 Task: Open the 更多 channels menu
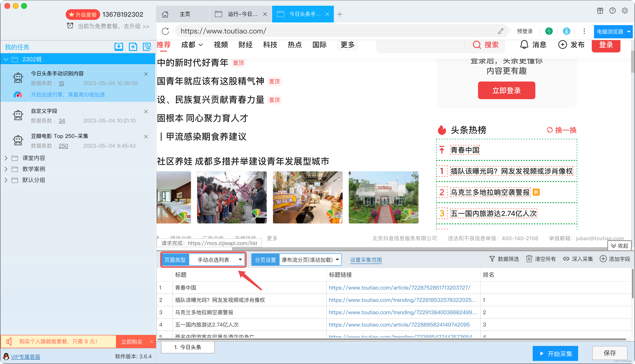pyautogui.click(x=348, y=45)
